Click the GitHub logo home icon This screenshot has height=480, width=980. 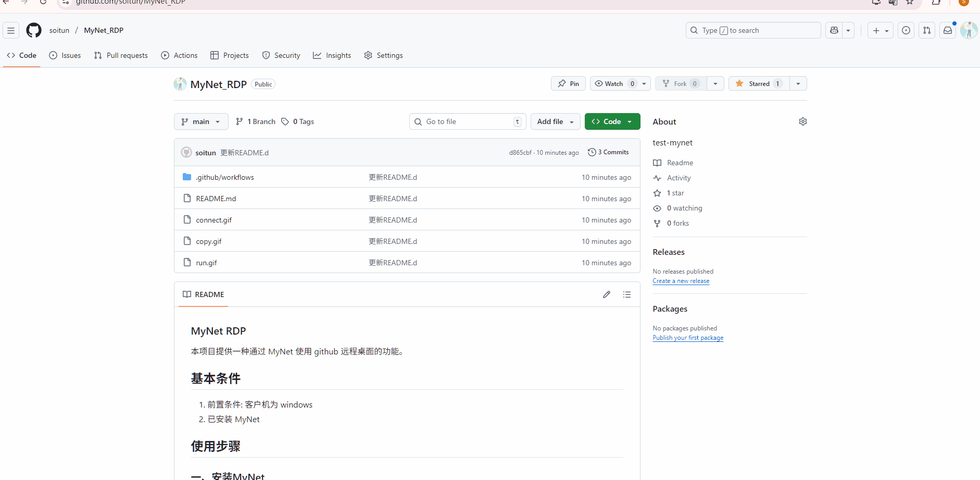(x=34, y=30)
